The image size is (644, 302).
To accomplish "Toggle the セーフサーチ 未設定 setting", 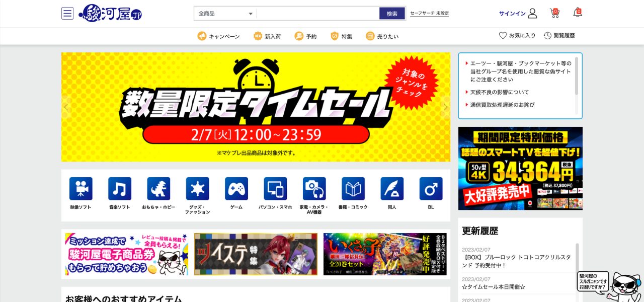I will tap(429, 14).
